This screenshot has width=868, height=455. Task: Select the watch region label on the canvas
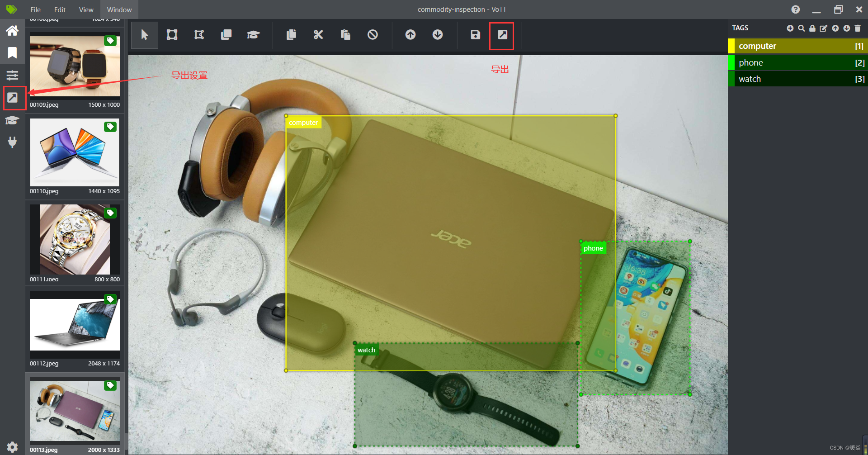point(366,350)
